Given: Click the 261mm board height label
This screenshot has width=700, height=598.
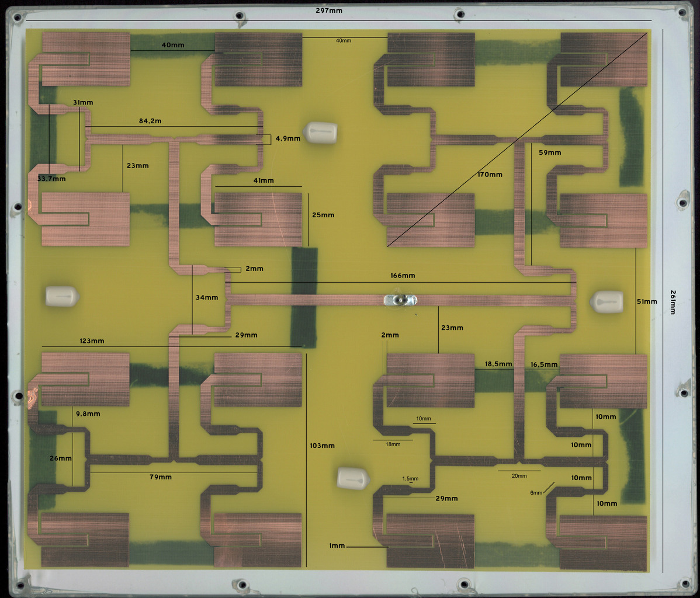Looking at the screenshot, I should pos(673,302).
